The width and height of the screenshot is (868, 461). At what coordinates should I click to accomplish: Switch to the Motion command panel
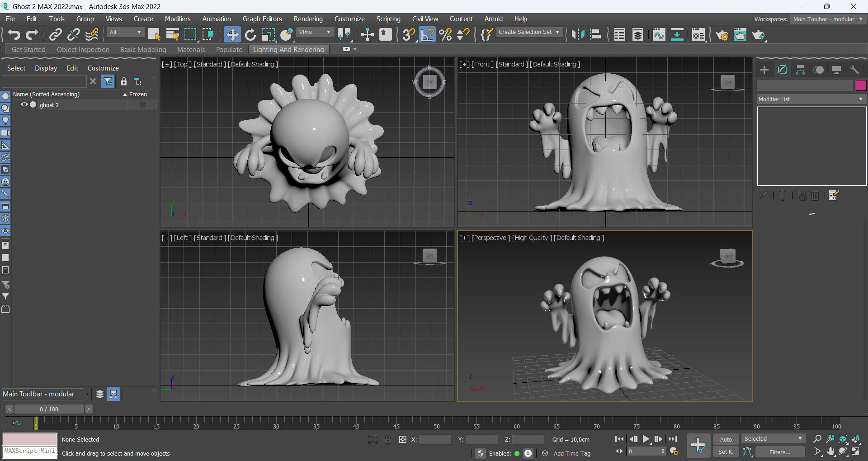(818, 70)
